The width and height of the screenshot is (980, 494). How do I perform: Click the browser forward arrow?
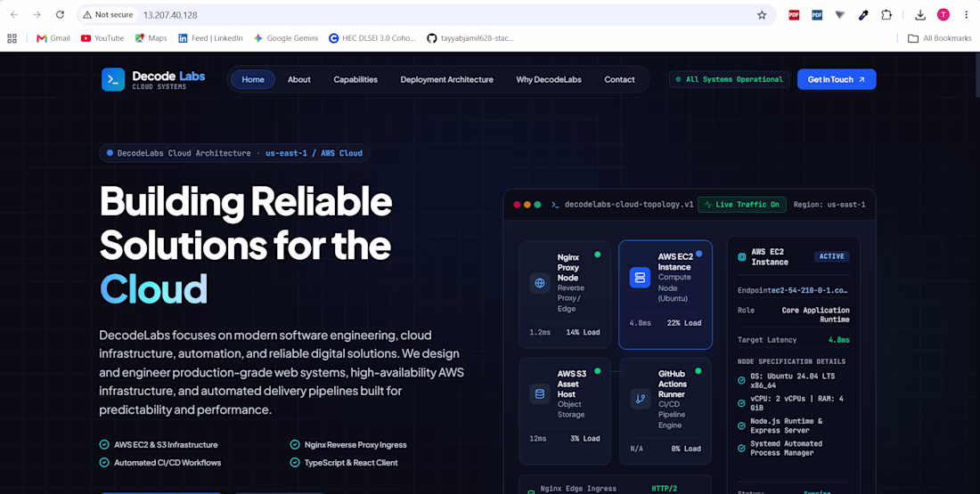tap(37, 15)
